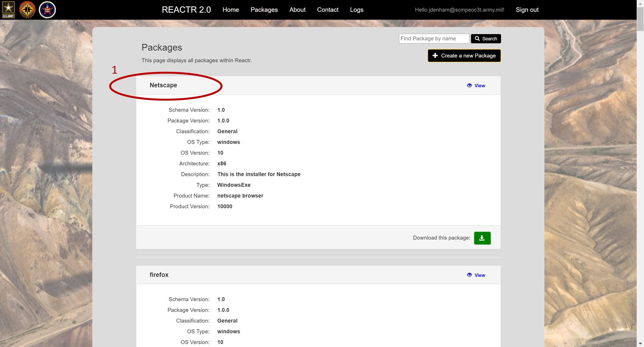Click scrollbar up arrow
Screen dimensions: 644x347
[640, 3]
